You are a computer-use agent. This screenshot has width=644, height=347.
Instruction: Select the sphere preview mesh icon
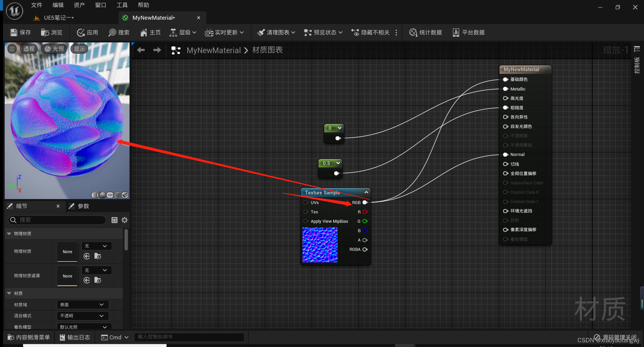(102, 195)
